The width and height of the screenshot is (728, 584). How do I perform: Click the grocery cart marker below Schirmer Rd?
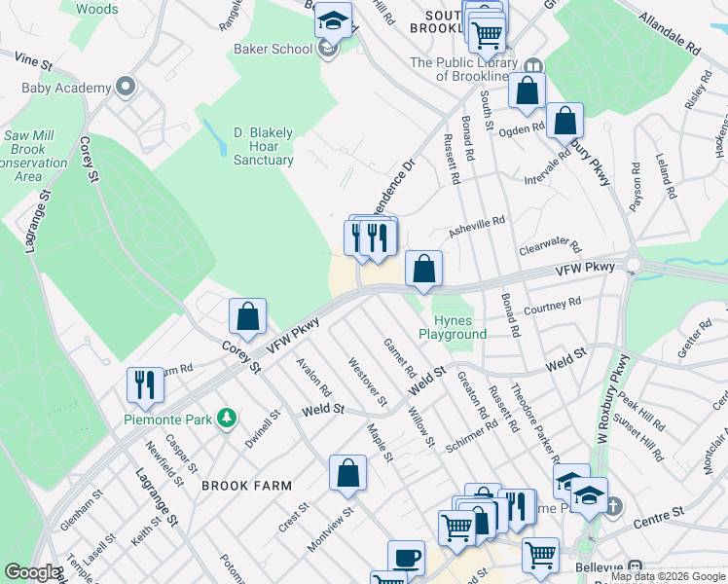pos(456,529)
